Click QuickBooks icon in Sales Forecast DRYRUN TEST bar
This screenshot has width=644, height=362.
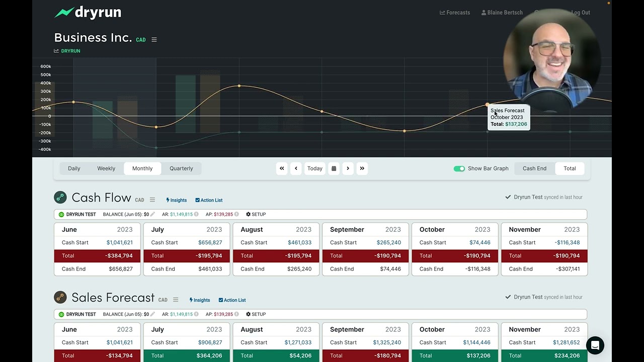pos(61,314)
